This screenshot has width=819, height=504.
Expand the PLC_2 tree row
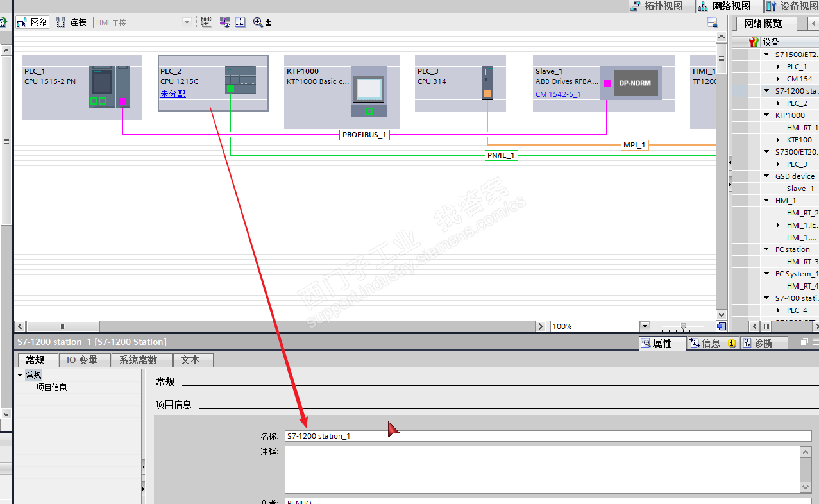(x=779, y=103)
